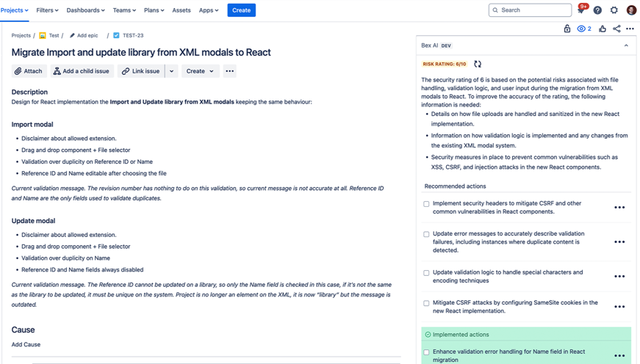Click Add a child issue
The image size is (640, 364).
pyautogui.click(x=81, y=71)
